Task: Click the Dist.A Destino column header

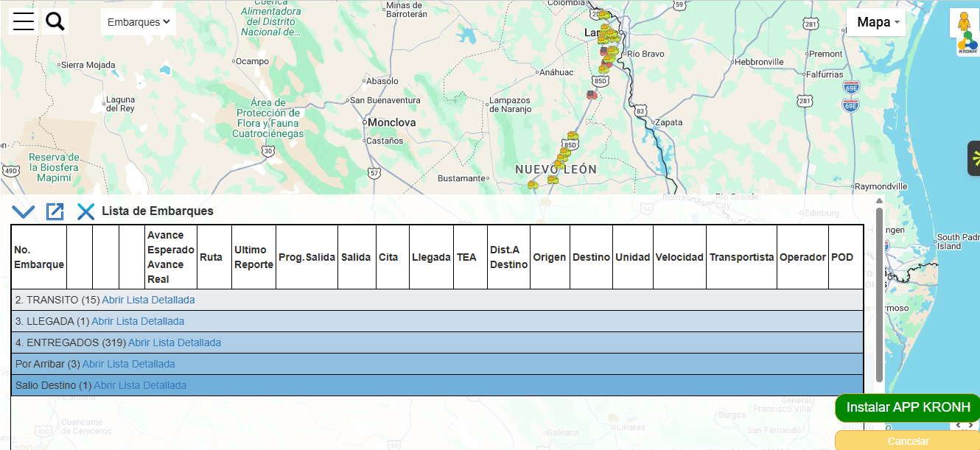Action: tap(509, 257)
